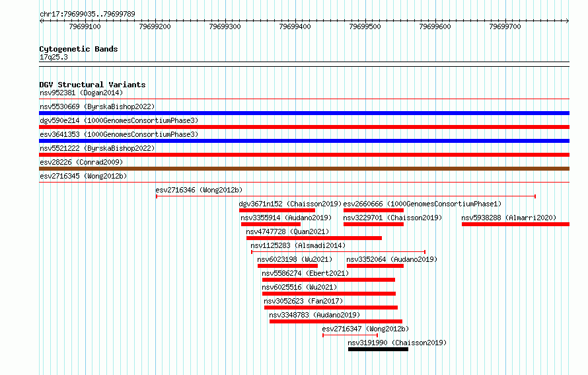This screenshot has width=588, height=375.
Task: Select the brown bar under esv28226
Action: pyautogui.click(x=304, y=169)
